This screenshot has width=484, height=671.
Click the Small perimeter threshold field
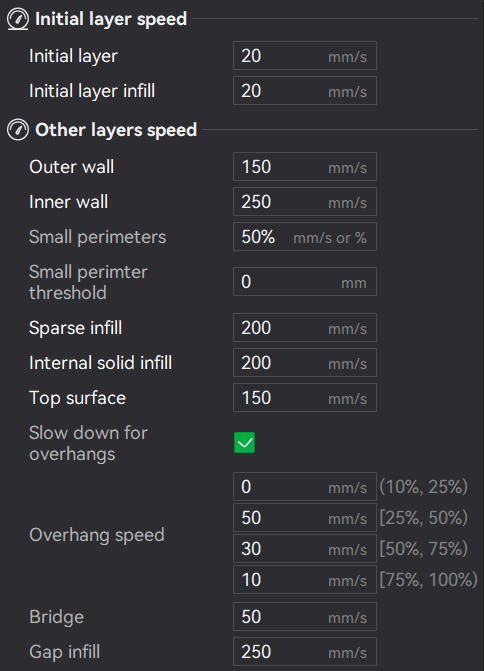pyautogui.click(x=305, y=282)
